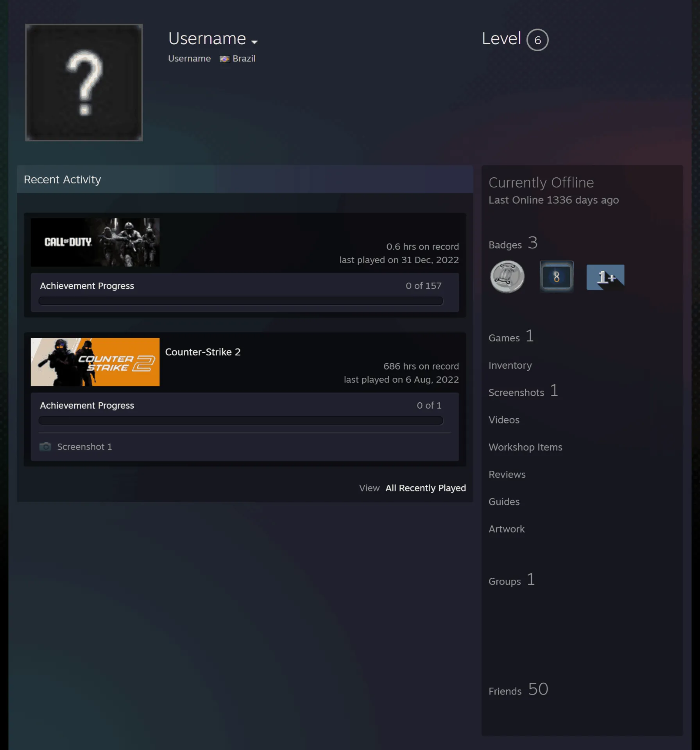Click 'last played on 6 Aug, 2022' text

[x=401, y=380]
